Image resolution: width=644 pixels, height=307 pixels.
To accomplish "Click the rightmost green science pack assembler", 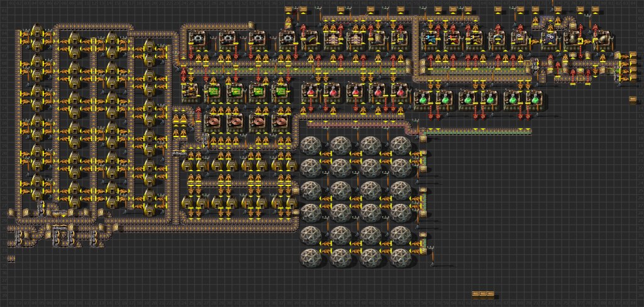I will [x=535, y=99].
